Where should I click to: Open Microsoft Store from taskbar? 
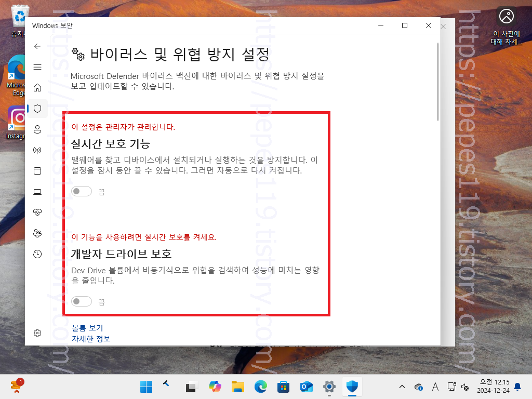[283, 387]
